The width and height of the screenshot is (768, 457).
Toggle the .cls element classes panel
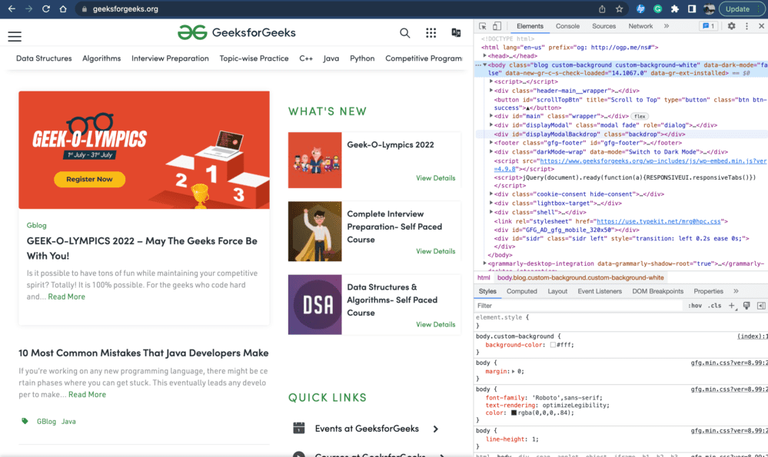(715, 306)
